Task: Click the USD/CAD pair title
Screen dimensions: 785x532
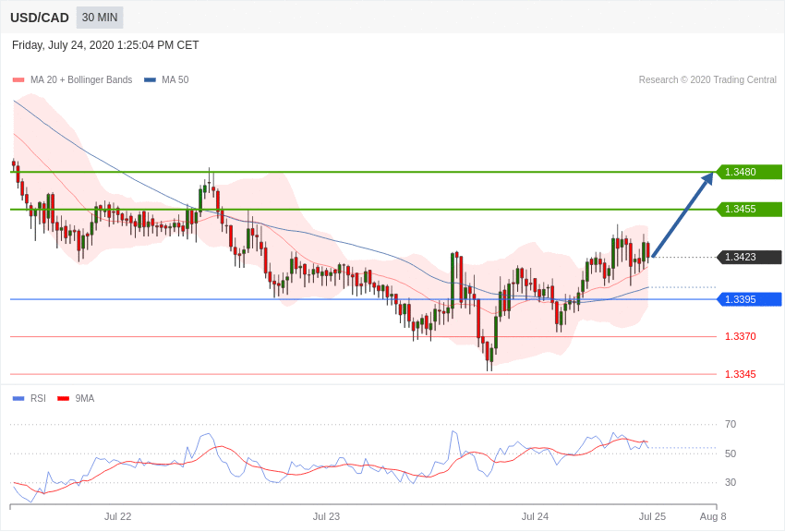Action: [40, 18]
